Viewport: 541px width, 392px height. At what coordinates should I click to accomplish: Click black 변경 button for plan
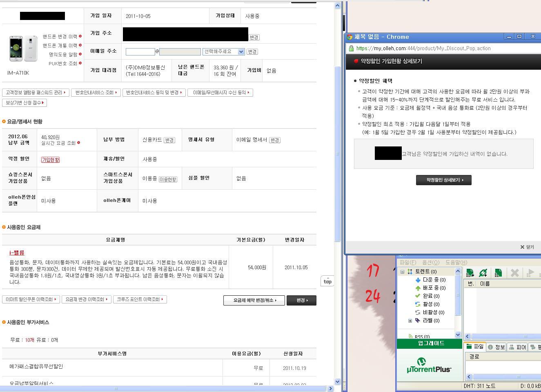(x=301, y=300)
